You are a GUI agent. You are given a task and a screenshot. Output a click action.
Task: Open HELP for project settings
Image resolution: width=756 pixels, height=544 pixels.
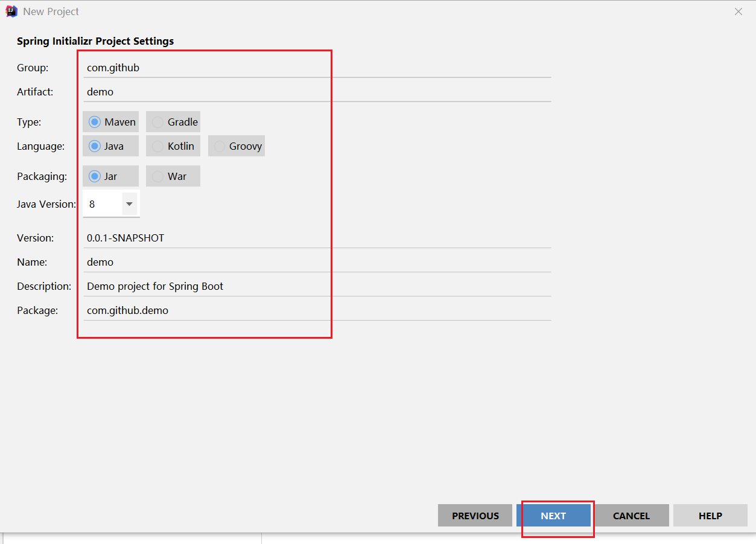(x=710, y=516)
